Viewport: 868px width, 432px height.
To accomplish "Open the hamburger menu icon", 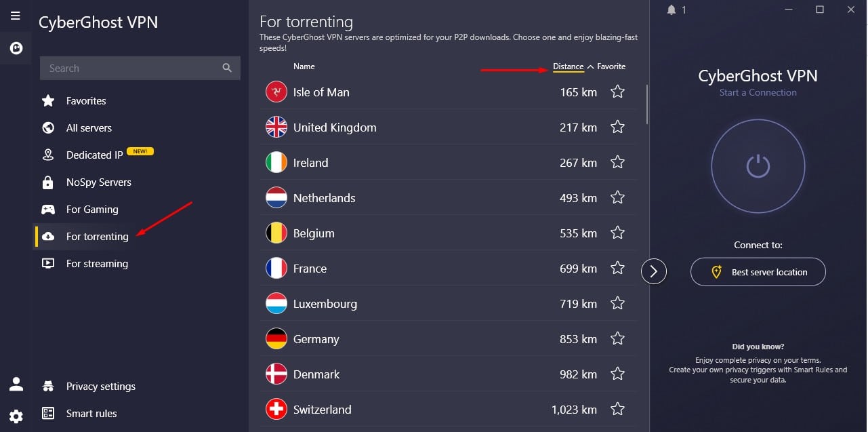I will click(16, 16).
